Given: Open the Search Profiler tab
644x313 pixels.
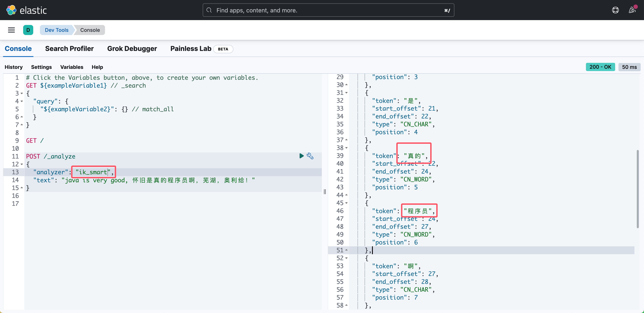Looking at the screenshot, I should pyautogui.click(x=69, y=48).
